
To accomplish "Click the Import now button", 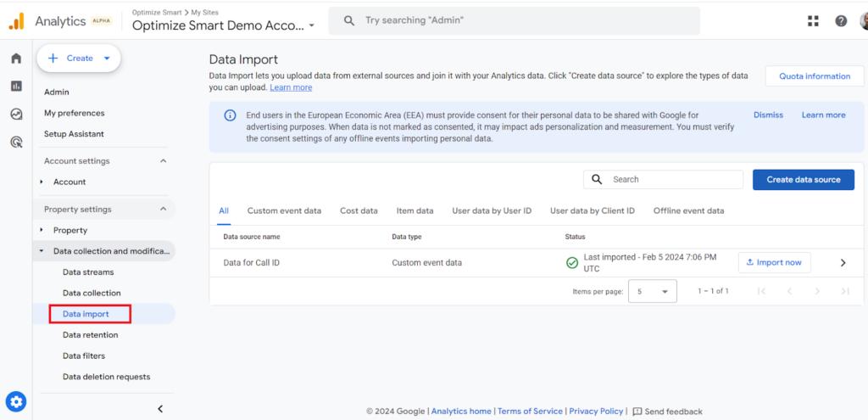I will click(775, 263).
